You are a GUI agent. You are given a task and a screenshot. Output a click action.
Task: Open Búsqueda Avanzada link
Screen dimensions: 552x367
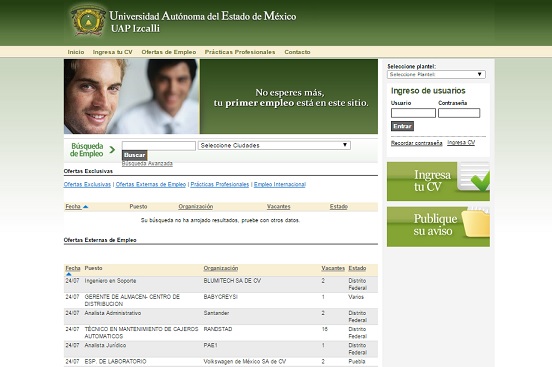pyautogui.click(x=147, y=163)
